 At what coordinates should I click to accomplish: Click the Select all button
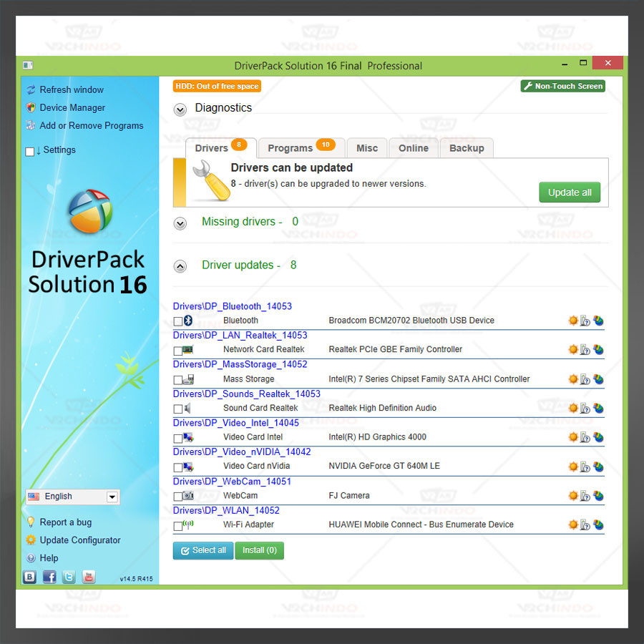[x=203, y=550]
